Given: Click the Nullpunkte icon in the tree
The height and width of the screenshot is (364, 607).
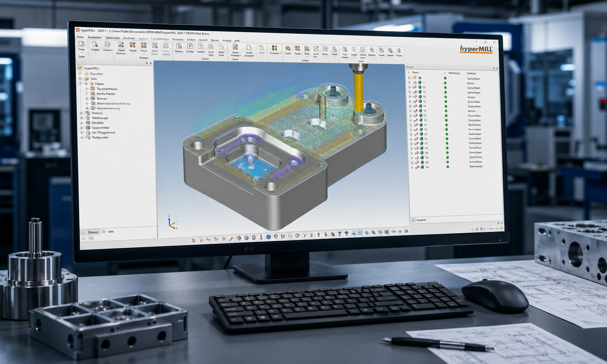Looking at the screenshot, I should [88, 137].
